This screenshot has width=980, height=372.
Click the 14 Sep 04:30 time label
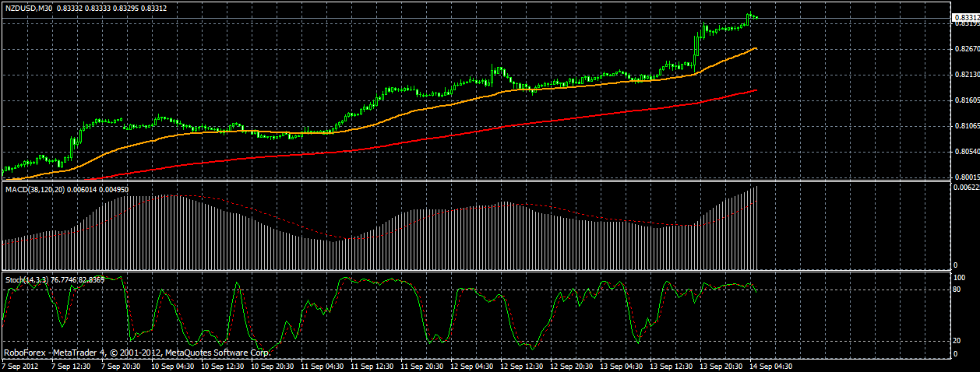(771, 366)
